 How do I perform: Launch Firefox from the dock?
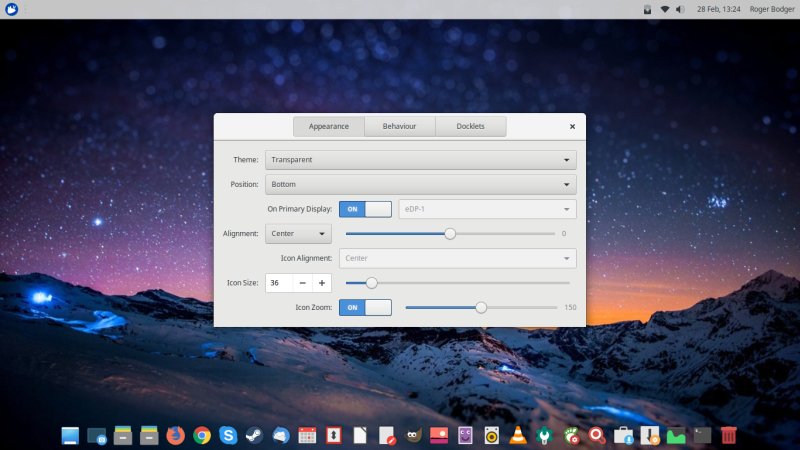176,435
